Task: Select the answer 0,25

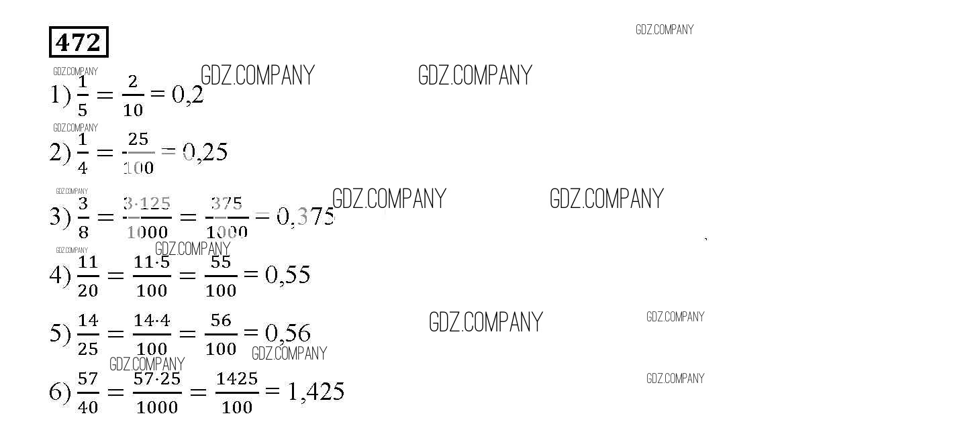Action: (205, 153)
